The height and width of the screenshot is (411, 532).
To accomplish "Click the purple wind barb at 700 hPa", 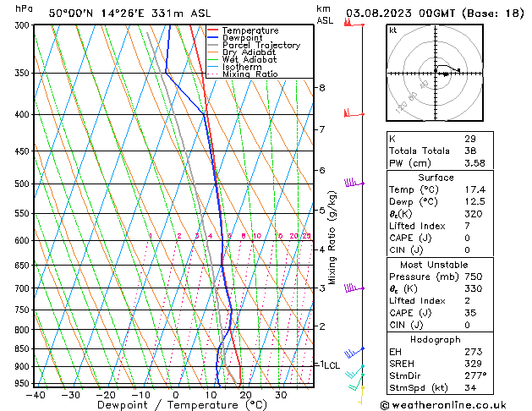I will coord(354,288).
